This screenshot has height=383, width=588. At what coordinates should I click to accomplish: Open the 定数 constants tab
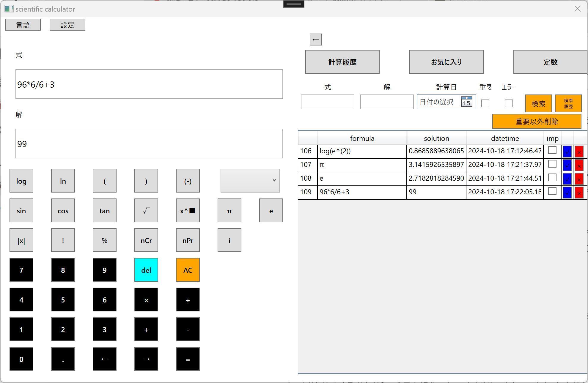pos(550,62)
